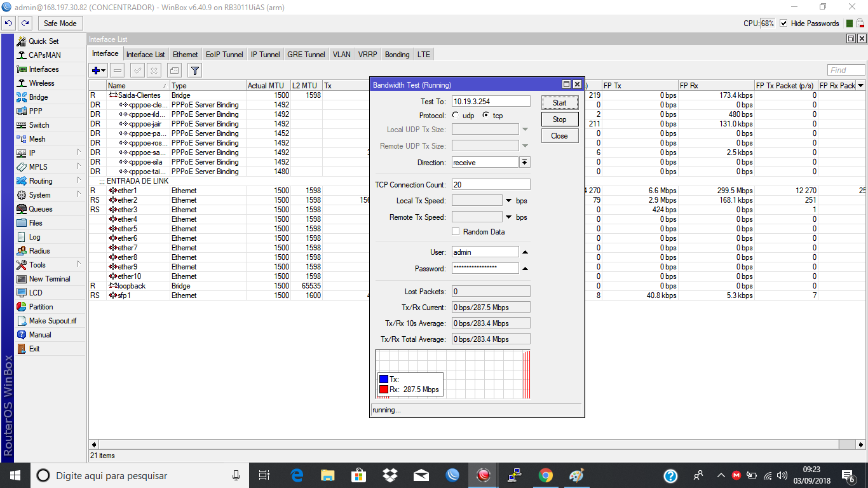Open Files in sidebar
This screenshot has width=868, height=488.
(36, 222)
